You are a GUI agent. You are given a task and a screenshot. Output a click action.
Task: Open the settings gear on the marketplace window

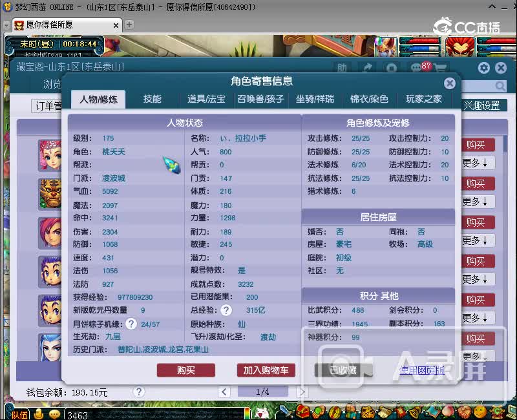(483, 67)
